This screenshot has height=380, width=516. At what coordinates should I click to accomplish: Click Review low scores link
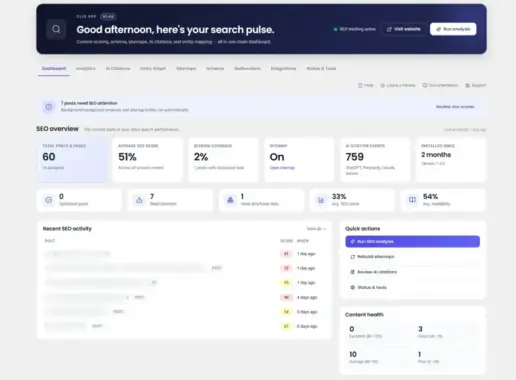click(x=455, y=107)
